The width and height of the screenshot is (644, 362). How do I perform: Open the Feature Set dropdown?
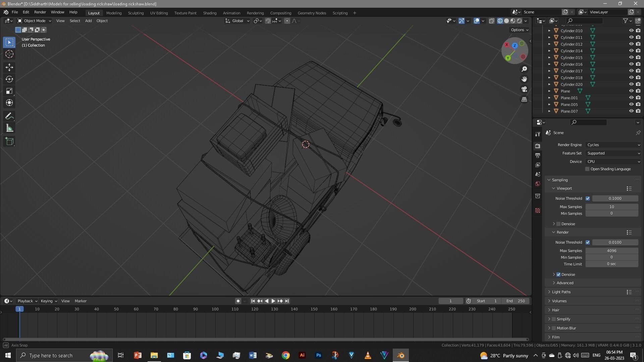click(613, 153)
